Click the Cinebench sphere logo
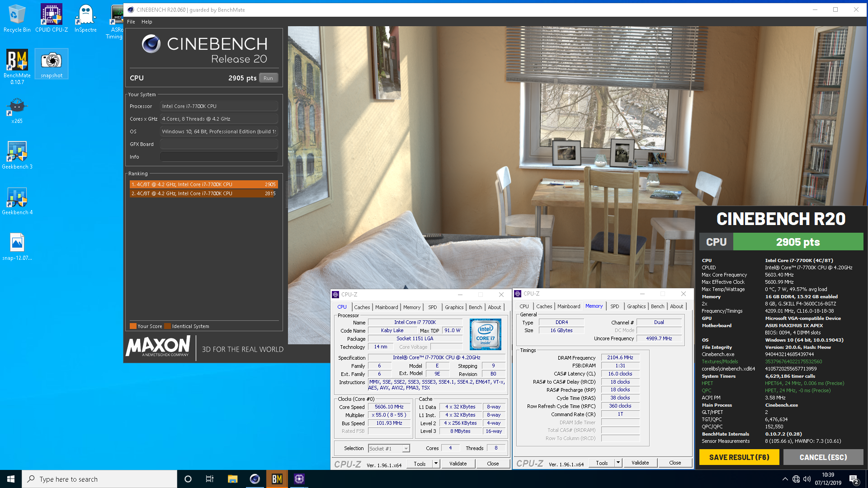This screenshot has width=868, height=488. click(x=151, y=44)
